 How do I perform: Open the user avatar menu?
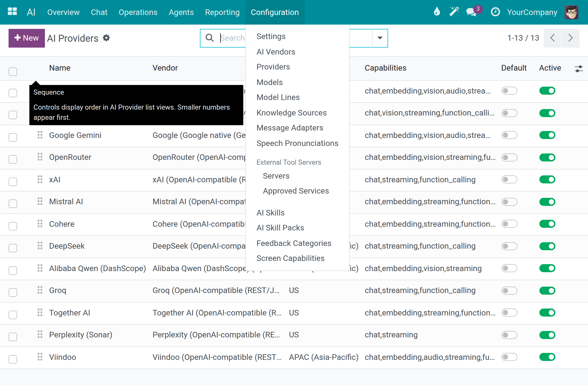point(571,12)
